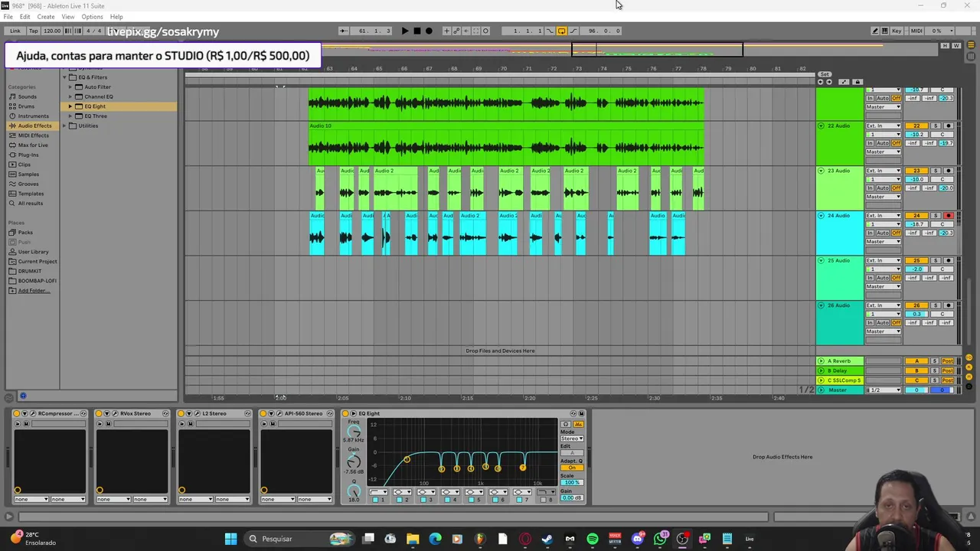Toggle EQ Eight Adaptive Q On button
The width and height of the screenshot is (980, 551).
point(572,468)
